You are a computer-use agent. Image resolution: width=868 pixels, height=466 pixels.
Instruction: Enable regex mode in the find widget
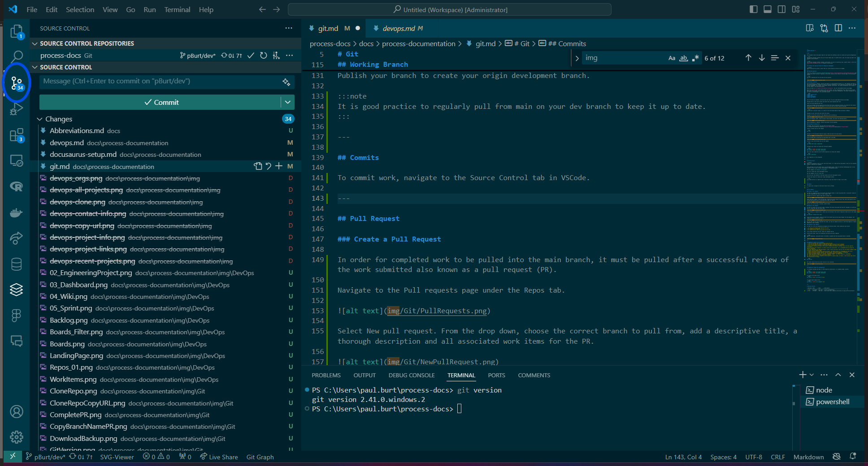click(x=695, y=58)
